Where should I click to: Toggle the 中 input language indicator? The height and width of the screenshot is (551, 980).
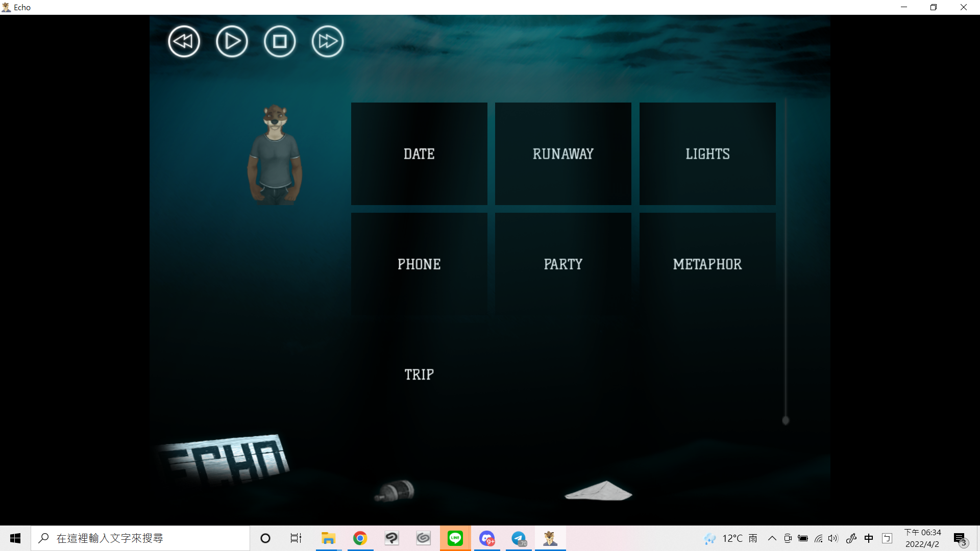click(869, 538)
